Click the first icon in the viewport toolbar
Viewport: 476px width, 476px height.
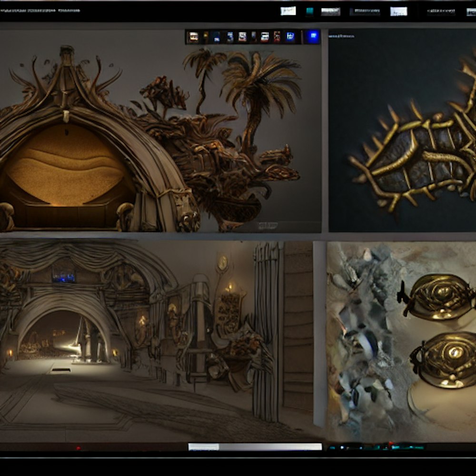[193, 37]
